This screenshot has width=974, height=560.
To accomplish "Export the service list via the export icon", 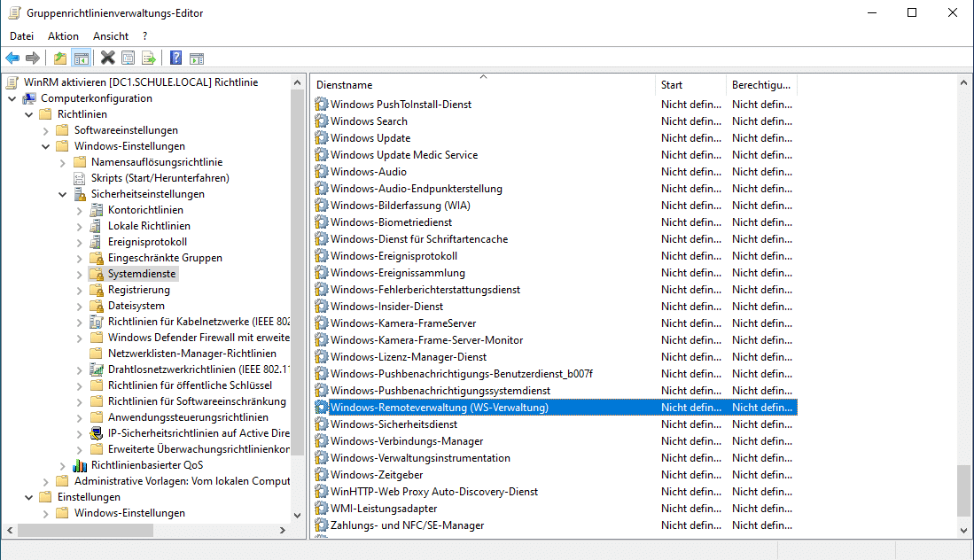I will coord(149,57).
